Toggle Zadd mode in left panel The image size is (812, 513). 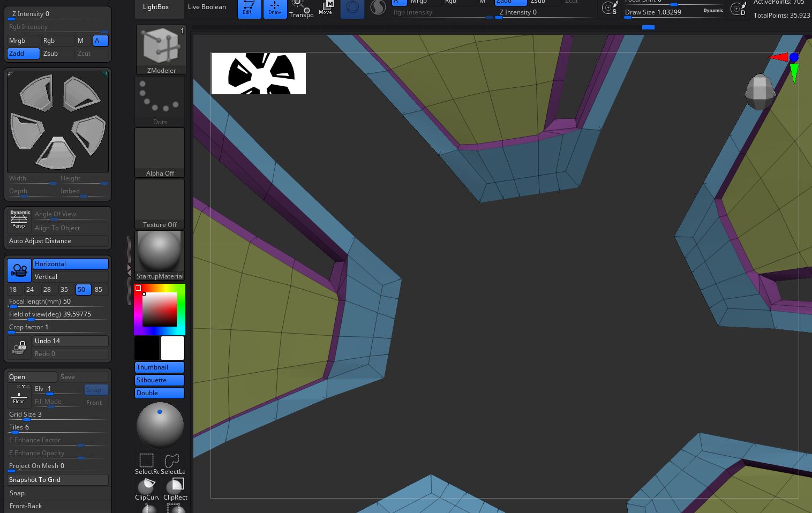tap(23, 54)
